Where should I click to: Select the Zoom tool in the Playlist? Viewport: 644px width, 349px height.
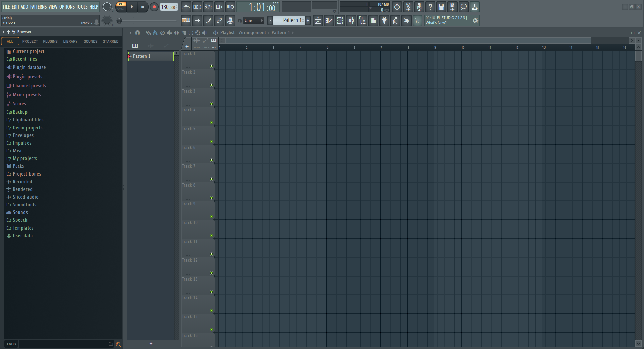coord(197,33)
